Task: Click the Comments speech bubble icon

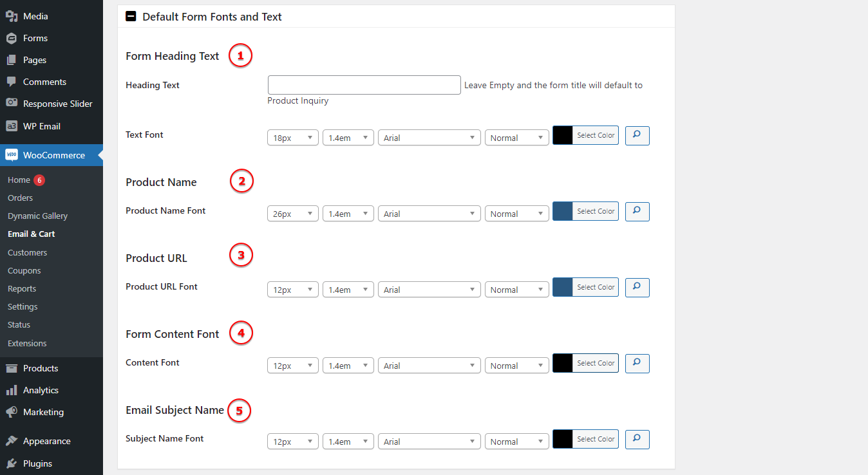Action: [11, 82]
